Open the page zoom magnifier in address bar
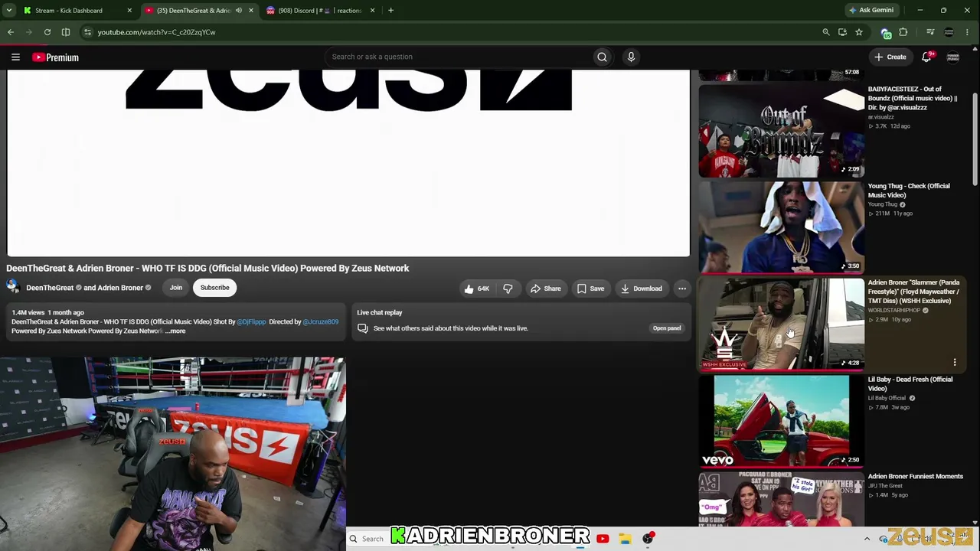Screen dimensions: 980x551 [x=825, y=32]
